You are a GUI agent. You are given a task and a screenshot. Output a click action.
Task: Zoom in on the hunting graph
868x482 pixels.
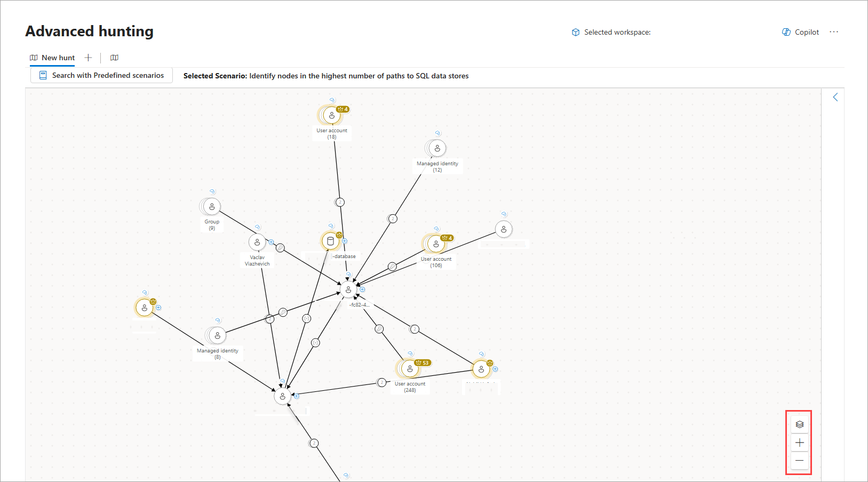tap(799, 443)
